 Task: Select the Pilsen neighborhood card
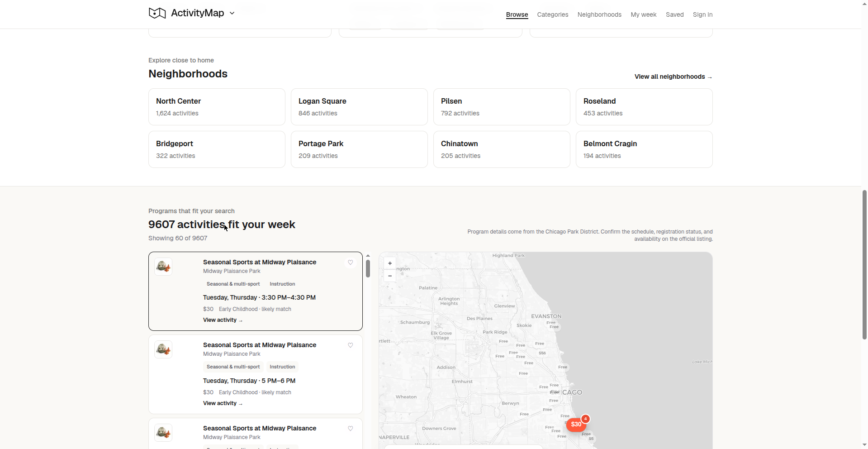[x=502, y=107]
